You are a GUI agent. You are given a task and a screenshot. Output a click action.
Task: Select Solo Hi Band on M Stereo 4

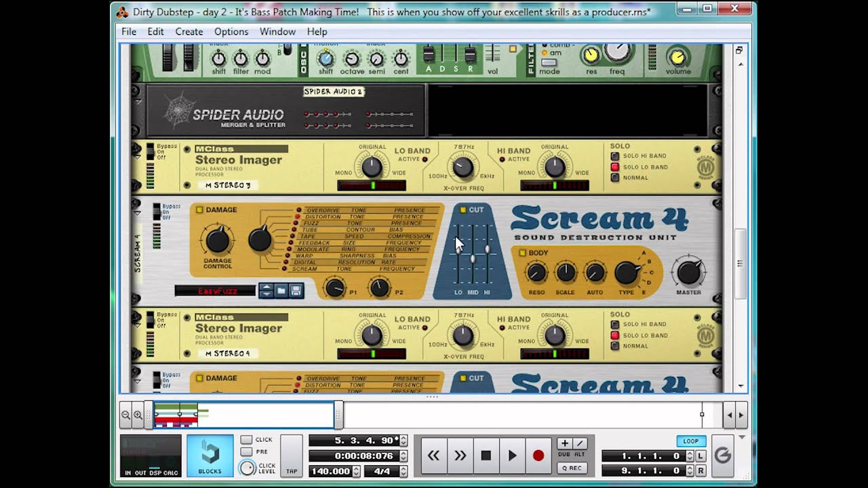[x=615, y=324]
